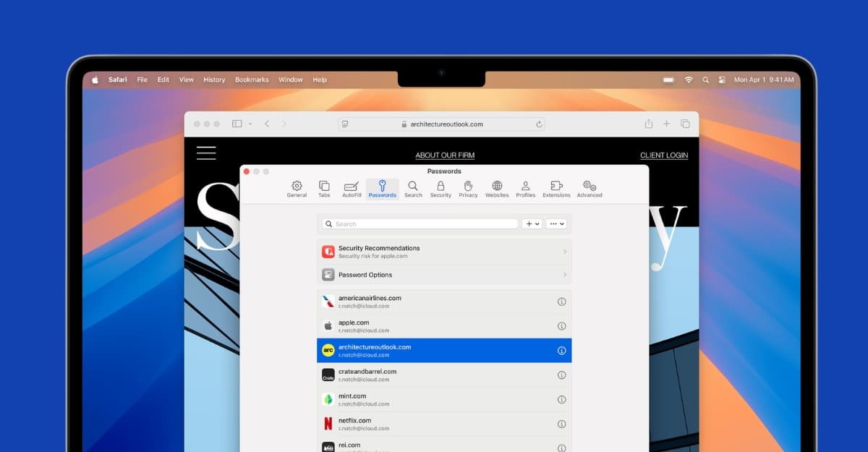The width and height of the screenshot is (868, 452).
Task: Open the website hamburger menu
Action: pos(206,153)
